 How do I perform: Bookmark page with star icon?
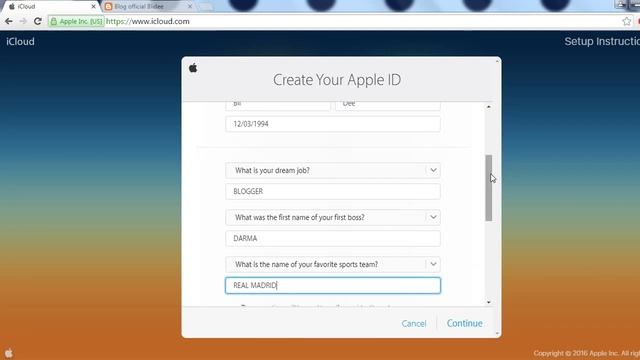(627, 21)
